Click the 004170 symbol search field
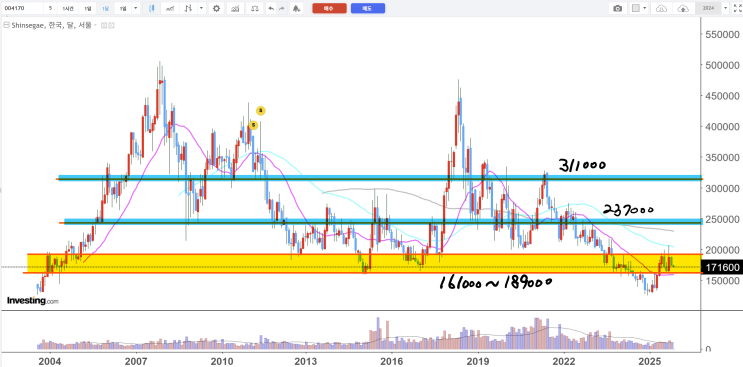The image size is (743, 367). [23, 8]
